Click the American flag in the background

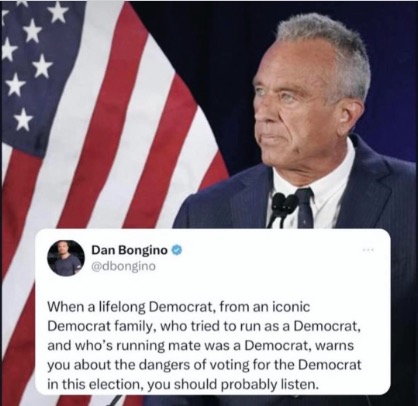(x=100, y=133)
